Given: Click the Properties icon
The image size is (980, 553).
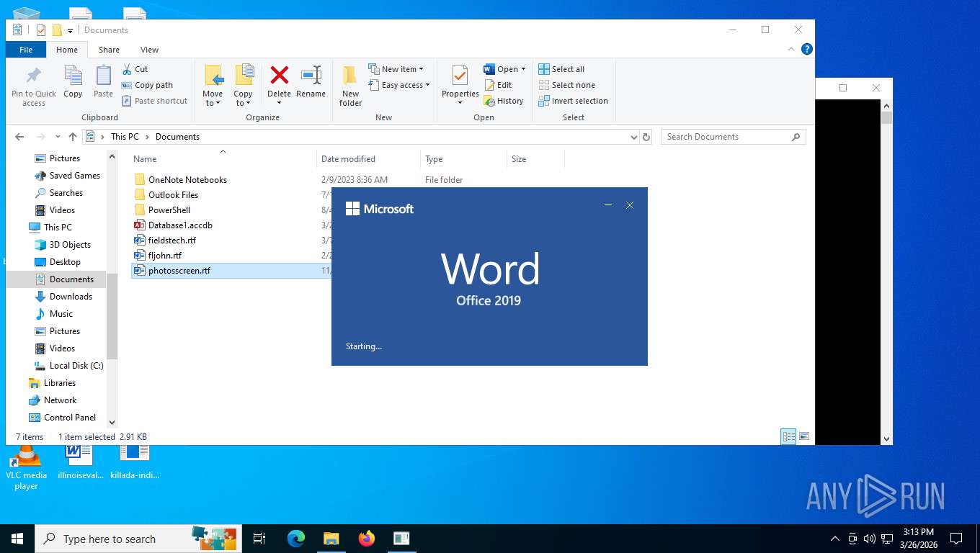Looking at the screenshot, I should tap(460, 75).
